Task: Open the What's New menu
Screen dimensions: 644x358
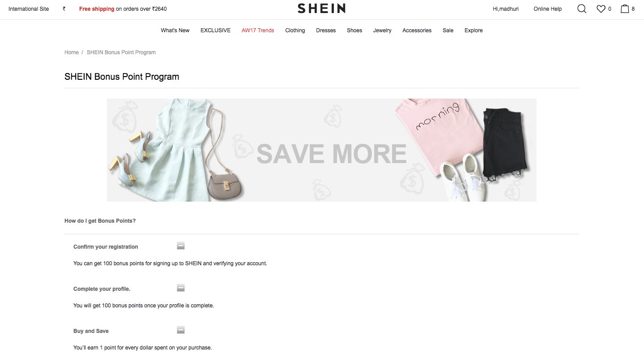Action: tap(175, 30)
